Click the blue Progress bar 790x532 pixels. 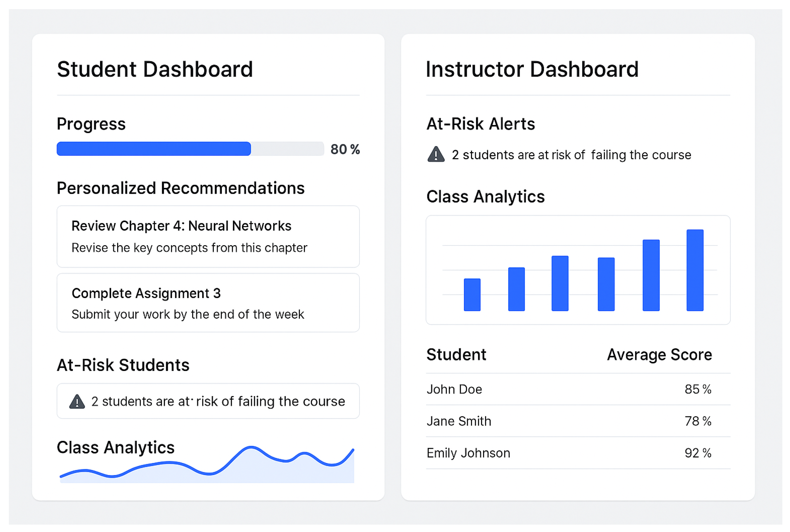click(154, 149)
